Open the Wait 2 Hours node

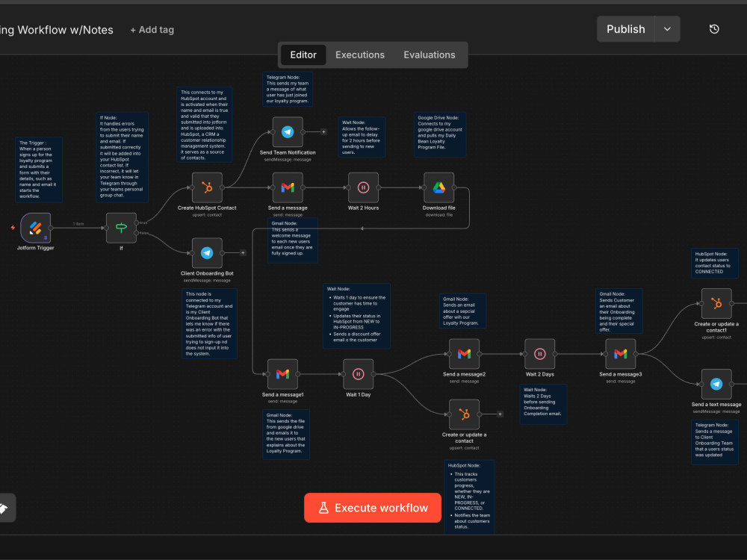pos(363,187)
